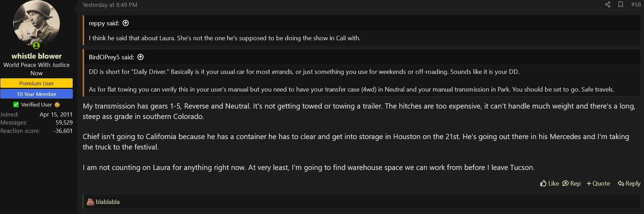This screenshot has width=644, height=214.
Task: Click the share post icon
Action: pos(608,5)
